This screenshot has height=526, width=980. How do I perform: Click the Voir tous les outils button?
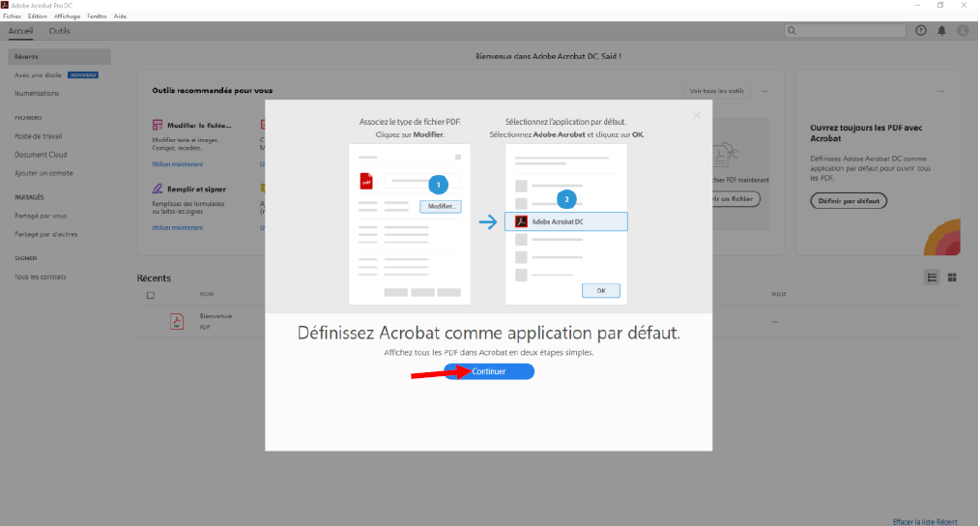[x=717, y=90]
